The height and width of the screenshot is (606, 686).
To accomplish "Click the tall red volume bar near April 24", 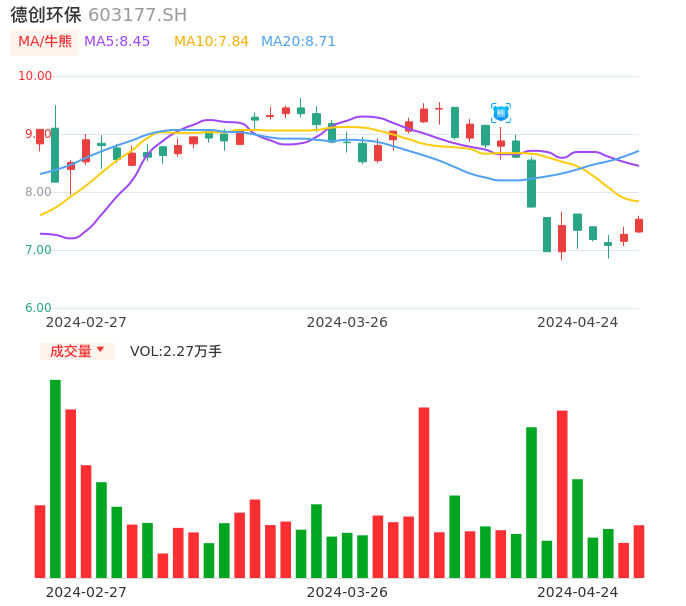I will [x=562, y=493].
